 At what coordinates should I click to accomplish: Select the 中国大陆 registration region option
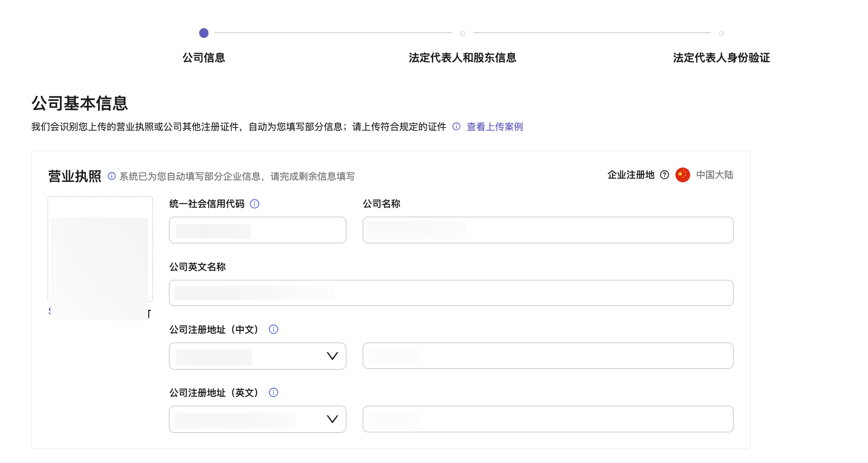(x=715, y=175)
